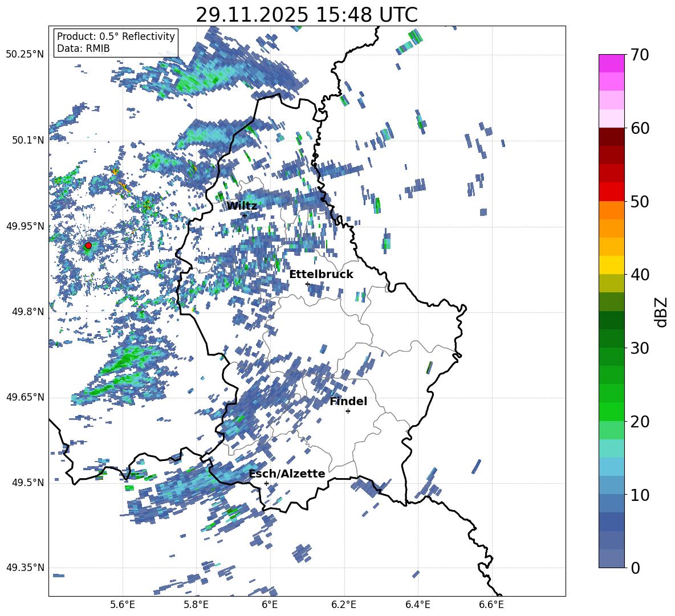Click the 49.8°N latitude label

28,312
